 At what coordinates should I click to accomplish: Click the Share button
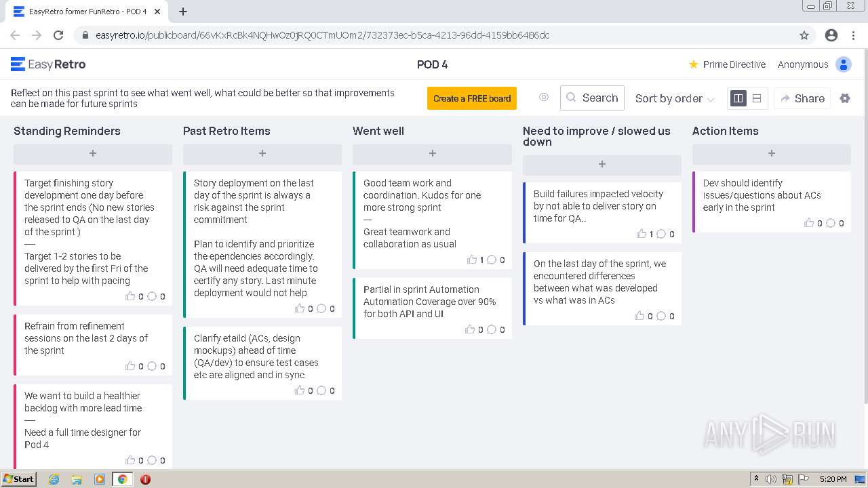pyautogui.click(x=802, y=98)
